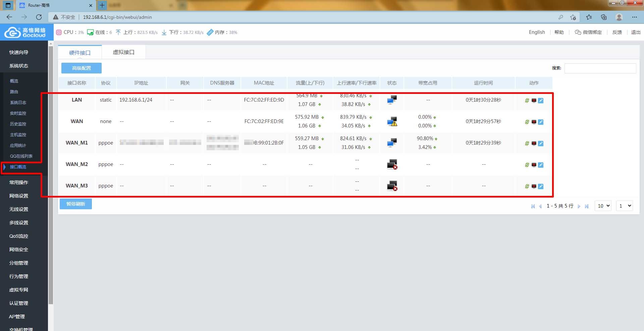Screen dimensions: 644x331
Task: Open 实时监控 in the sidebar
Action: (x=18, y=113)
